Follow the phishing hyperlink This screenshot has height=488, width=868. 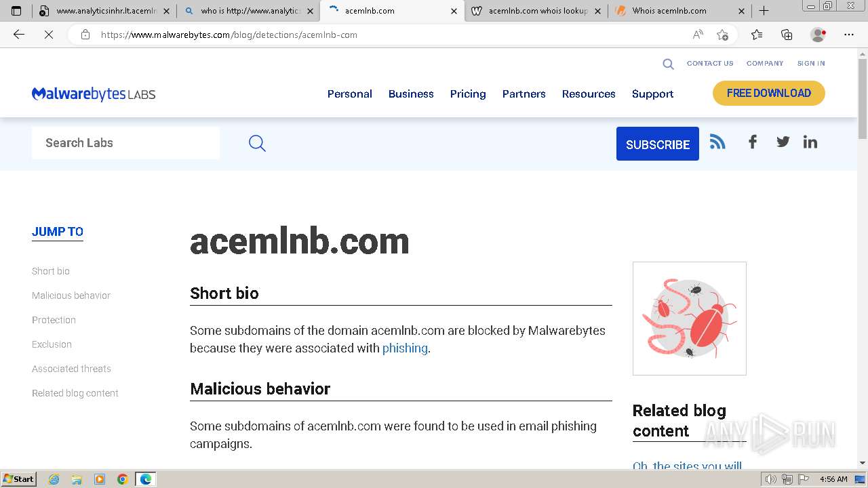tap(405, 348)
